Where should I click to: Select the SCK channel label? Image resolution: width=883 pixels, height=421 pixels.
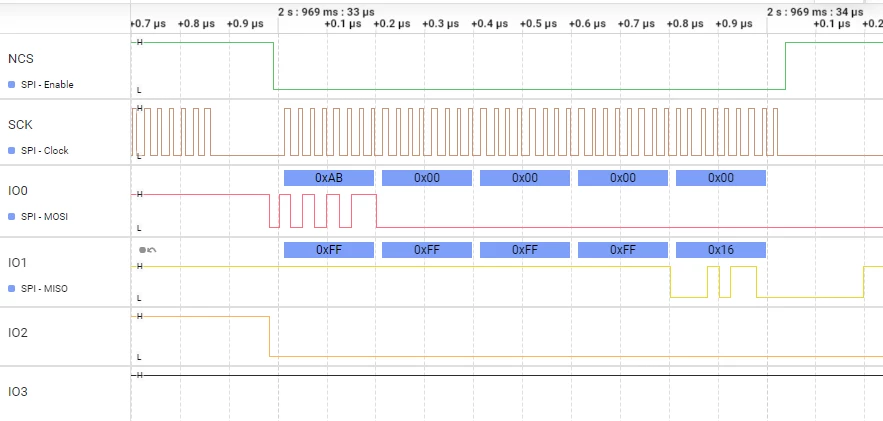coord(20,124)
